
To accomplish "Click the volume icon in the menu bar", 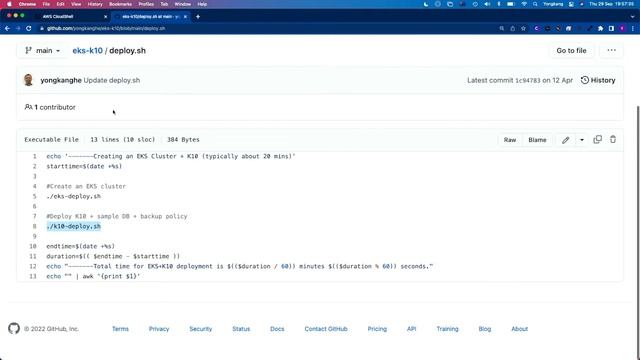I will 487,4.
